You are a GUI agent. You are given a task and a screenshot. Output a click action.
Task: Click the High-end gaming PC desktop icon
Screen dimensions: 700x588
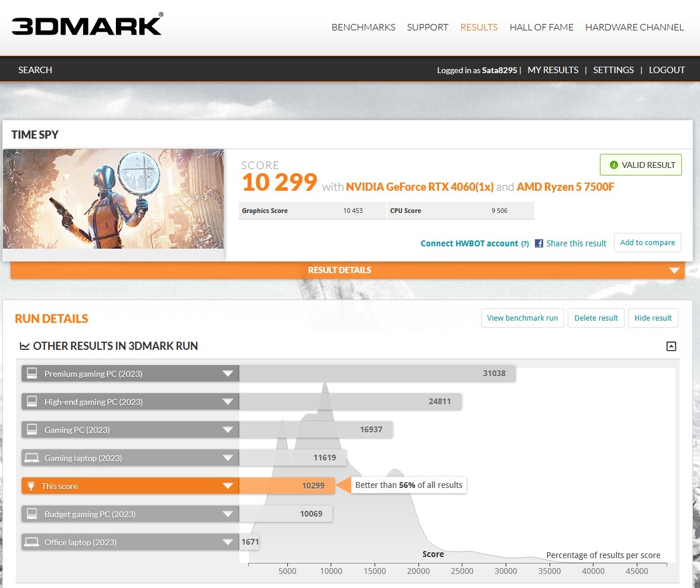click(32, 401)
